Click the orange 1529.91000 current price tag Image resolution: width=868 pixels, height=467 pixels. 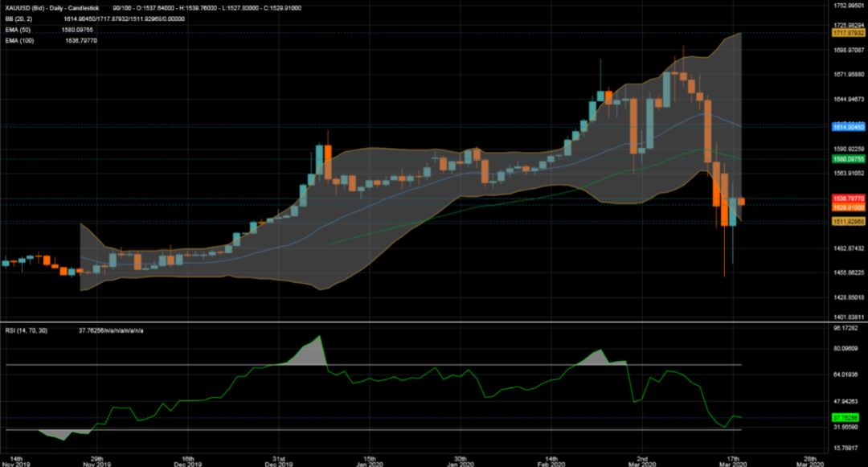coord(848,207)
